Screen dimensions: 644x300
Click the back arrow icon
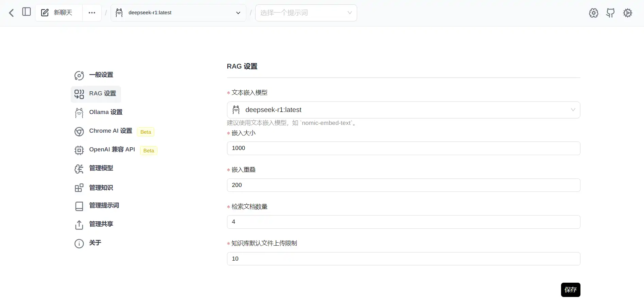(x=11, y=13)
